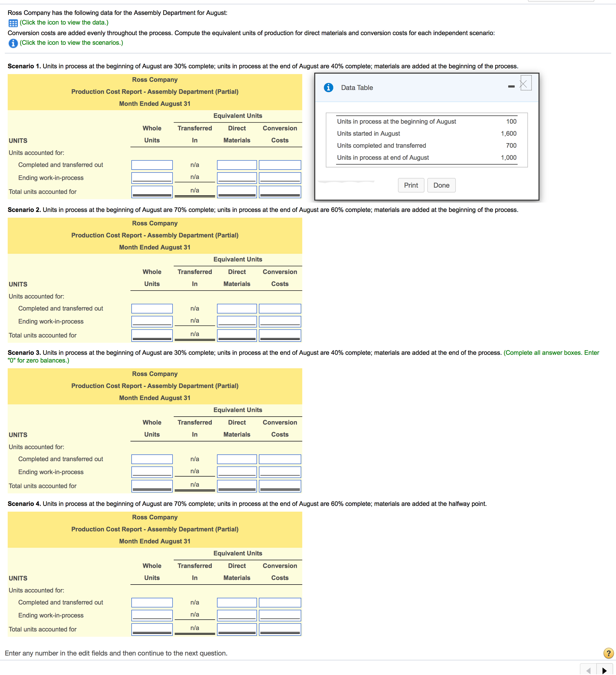Click the Print button in Data Table
616x675 pixels.
coord(411,185)
